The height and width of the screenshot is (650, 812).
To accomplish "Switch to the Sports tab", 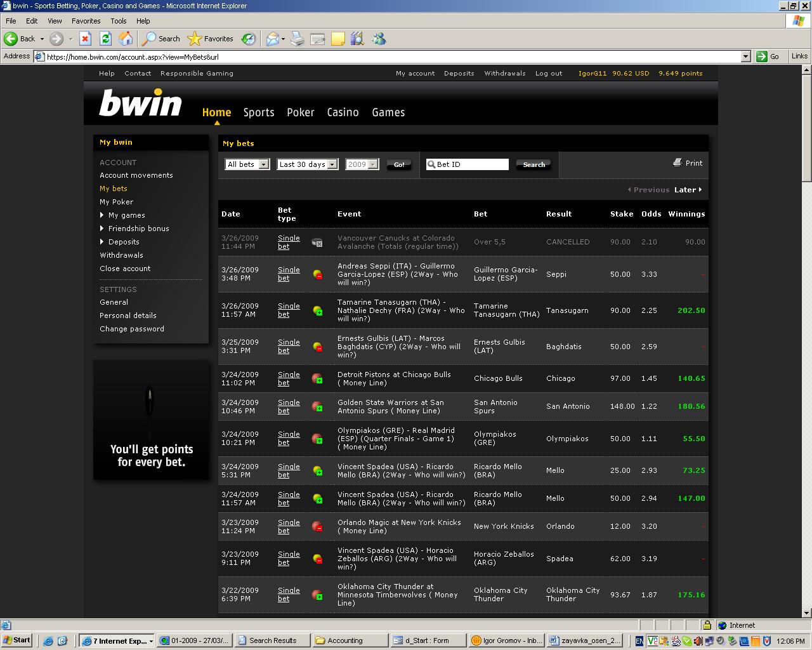I will [259, 112].
